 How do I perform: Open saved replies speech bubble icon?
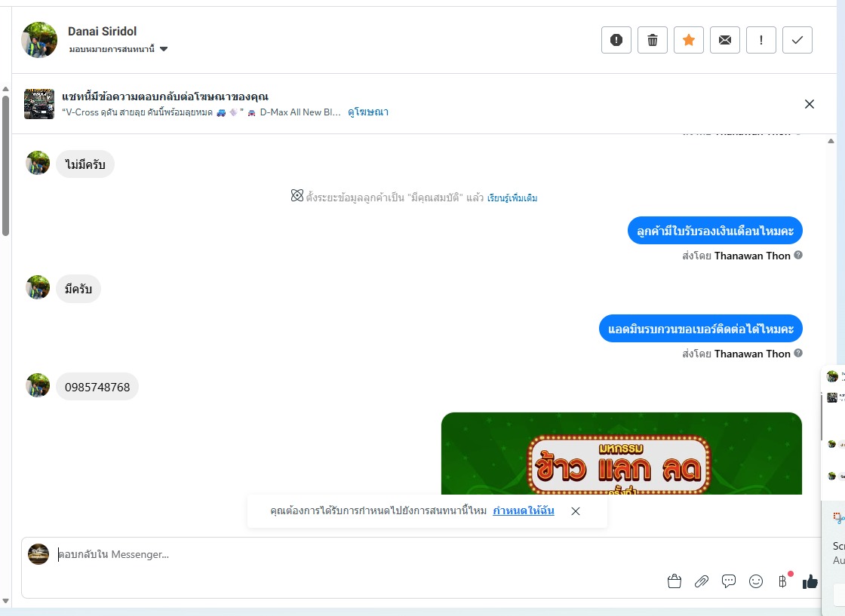click(729, 581)
